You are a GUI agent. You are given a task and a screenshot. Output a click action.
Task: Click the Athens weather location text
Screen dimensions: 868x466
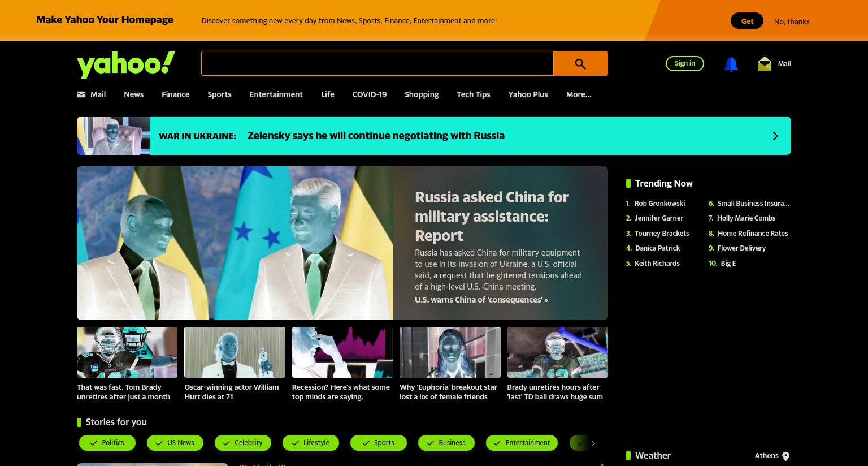click(766, 456)
